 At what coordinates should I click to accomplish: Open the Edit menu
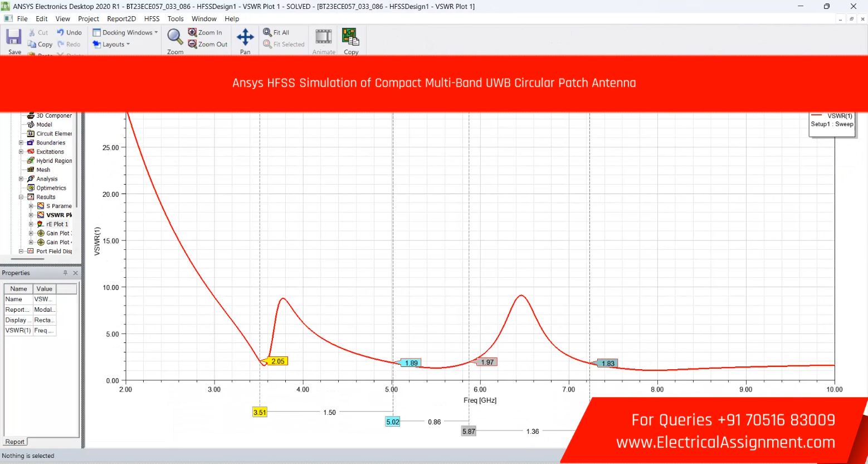click(x=42, y=18)
